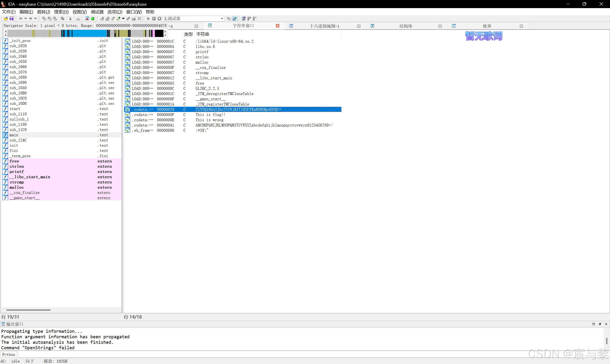The width and height of the screenshot is (610, 364).
Task: Click the Open file folder icon
Action: point(6,19)
